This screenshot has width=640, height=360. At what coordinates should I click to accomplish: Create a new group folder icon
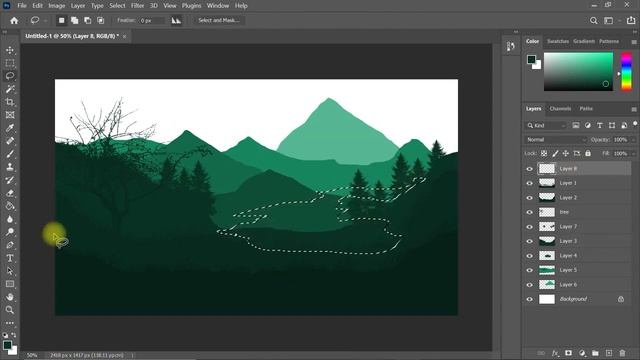pyautogui.click(x=595, y=353)
